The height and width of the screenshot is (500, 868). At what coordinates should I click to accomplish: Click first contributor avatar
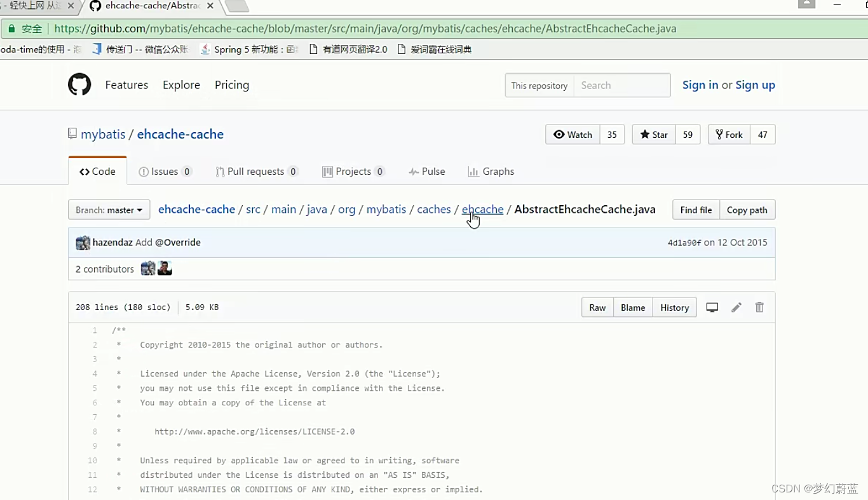coord(148,268)
